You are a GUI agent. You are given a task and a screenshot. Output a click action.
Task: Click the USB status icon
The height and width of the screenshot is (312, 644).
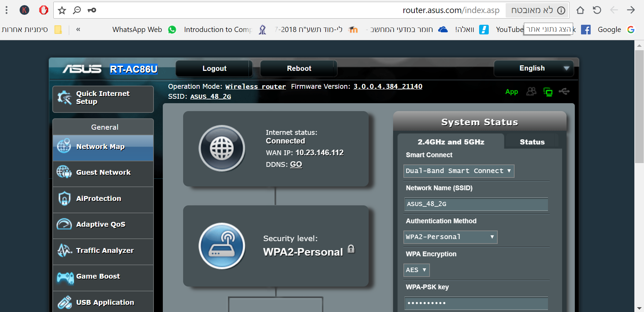[x=564, y=92]
